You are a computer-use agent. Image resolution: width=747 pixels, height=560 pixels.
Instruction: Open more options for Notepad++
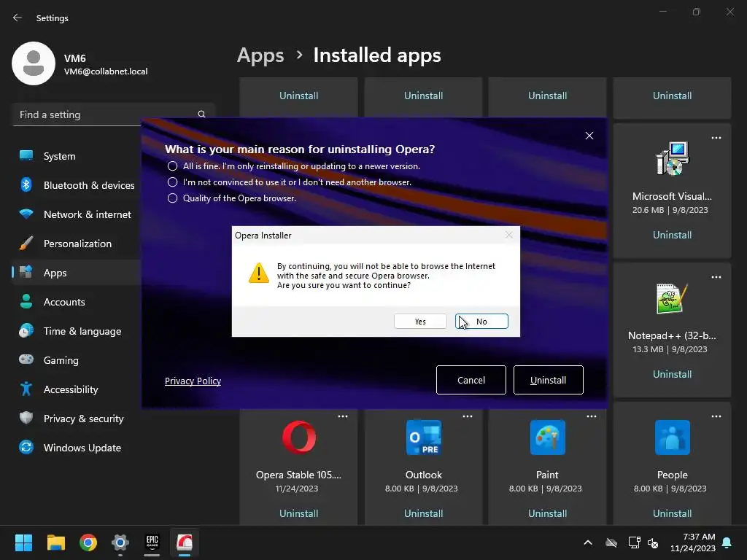716,277
